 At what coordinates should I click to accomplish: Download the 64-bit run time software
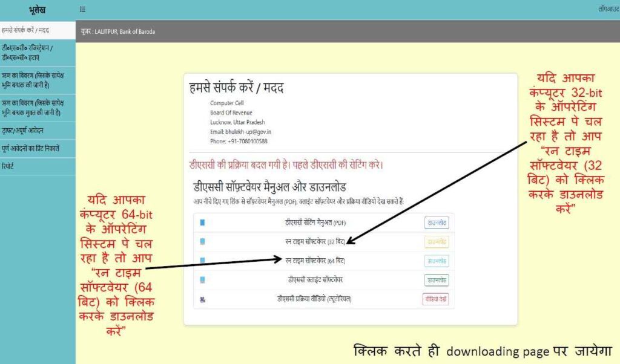436,261
